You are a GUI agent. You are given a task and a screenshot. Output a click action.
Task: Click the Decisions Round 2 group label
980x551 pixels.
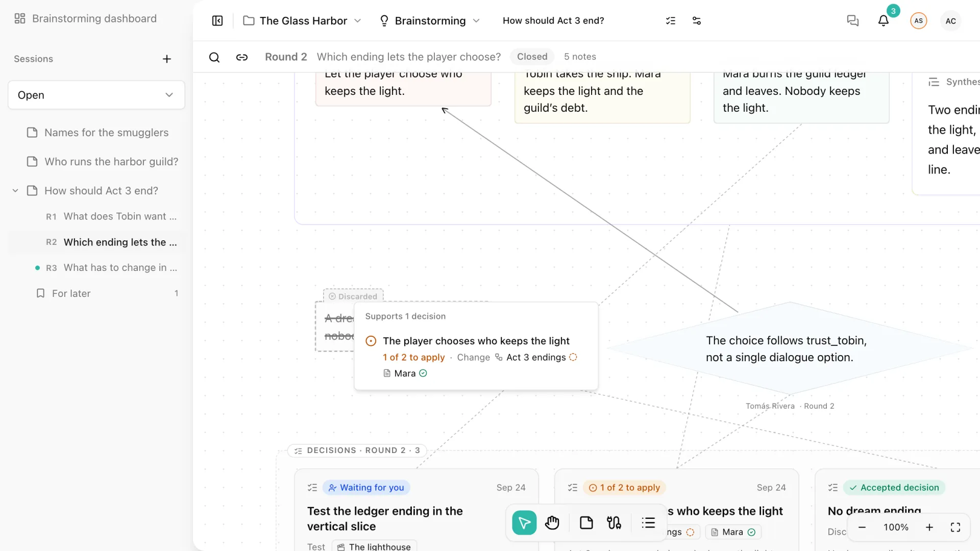coord(357,451)
